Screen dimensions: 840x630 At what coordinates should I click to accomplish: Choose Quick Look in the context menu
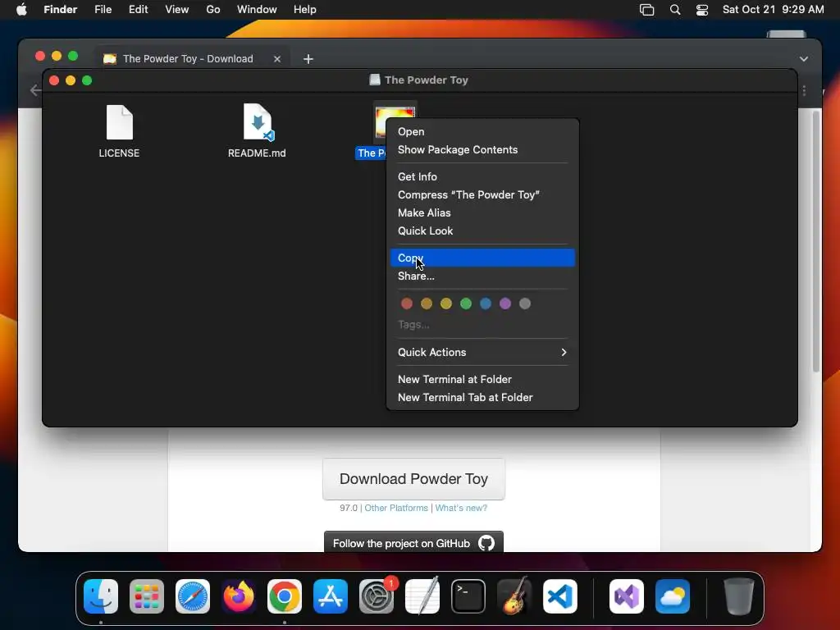click(482, 231)
